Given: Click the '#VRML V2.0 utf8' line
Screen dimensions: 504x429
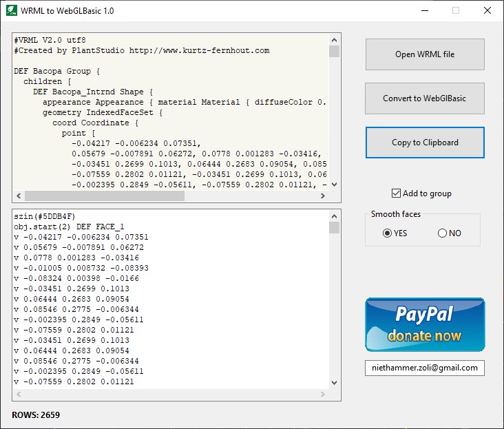Looking at the screenshot, I should (50, 40).
